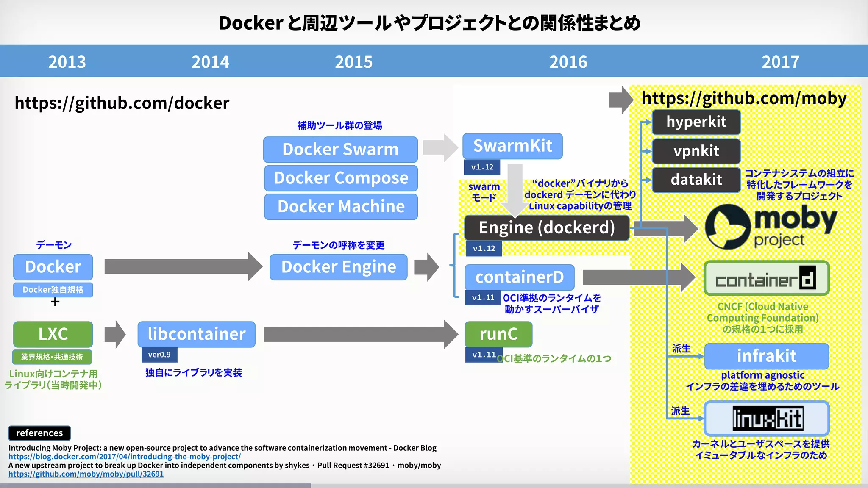Click the linuxkit logo box
The width and height of the screenshot is (868, 488).
point(766,419)
